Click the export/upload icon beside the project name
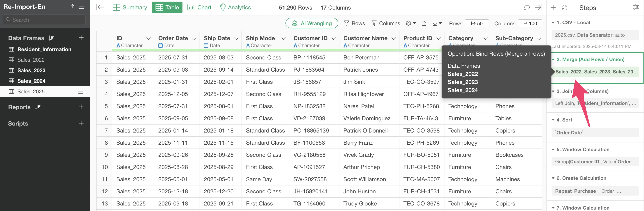644x211 pixels. 72,7
